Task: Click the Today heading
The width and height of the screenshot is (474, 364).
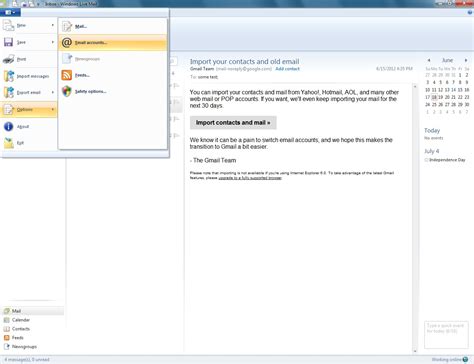Action: 432,130
